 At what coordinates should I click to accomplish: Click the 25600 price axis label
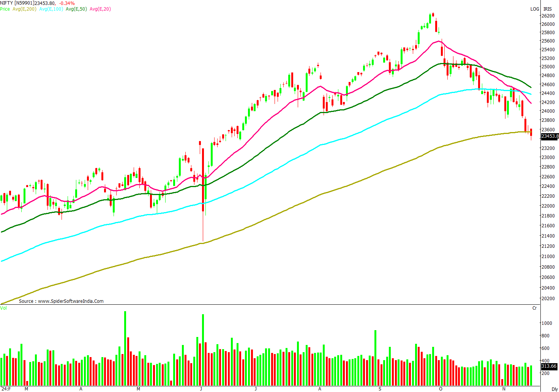pos(548,41)
